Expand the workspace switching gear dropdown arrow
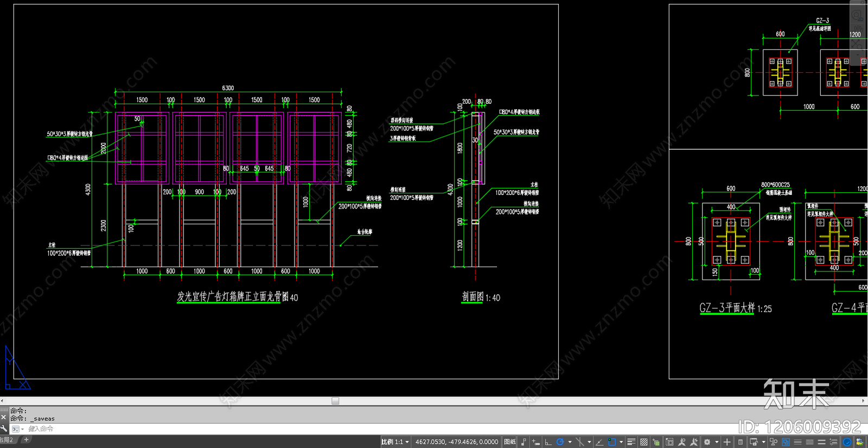Screen dimensions: 868x448 point(717,442)
